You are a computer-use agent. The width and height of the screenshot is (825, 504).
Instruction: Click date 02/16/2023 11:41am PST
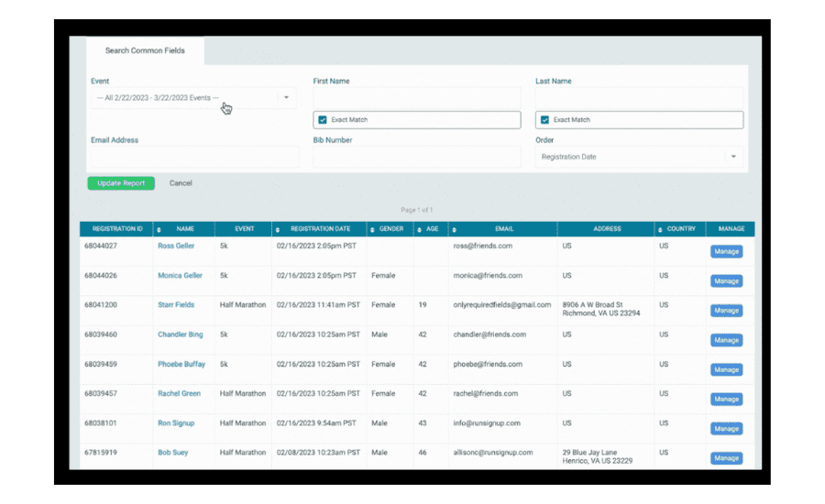pyautogui.click(x=318, y=304)
